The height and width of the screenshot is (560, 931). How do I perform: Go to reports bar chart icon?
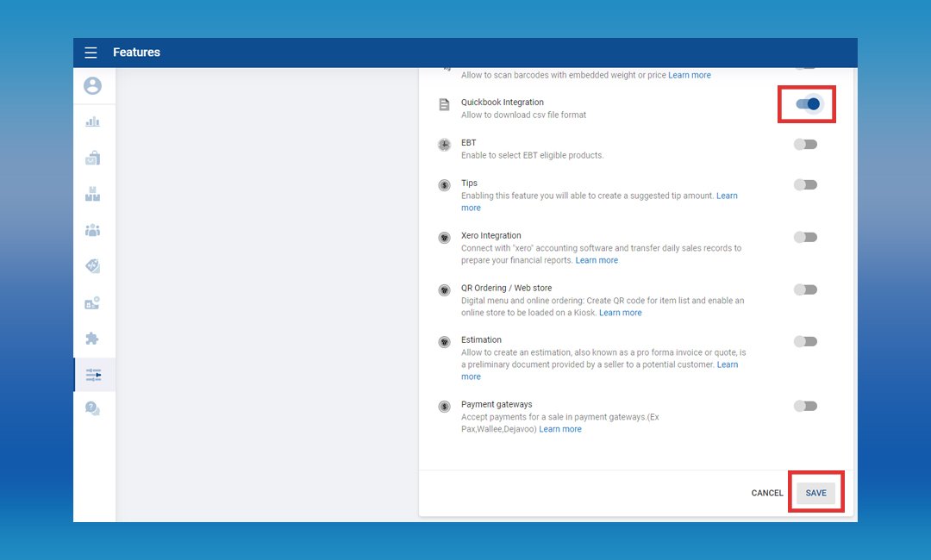click(92, 121)
